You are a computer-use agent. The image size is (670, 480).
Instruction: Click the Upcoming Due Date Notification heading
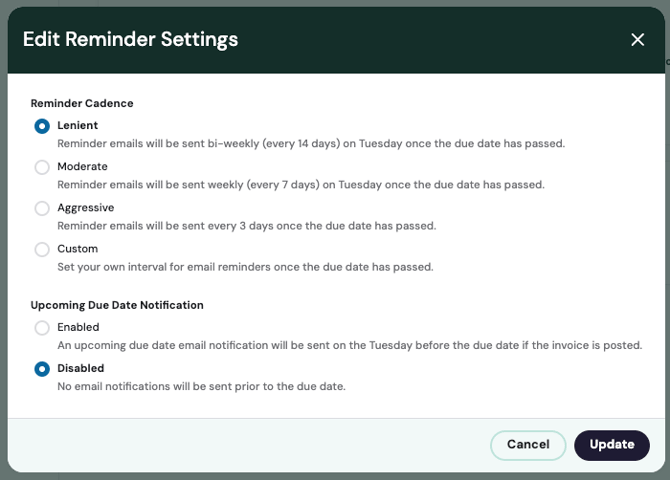click(117, 305)
